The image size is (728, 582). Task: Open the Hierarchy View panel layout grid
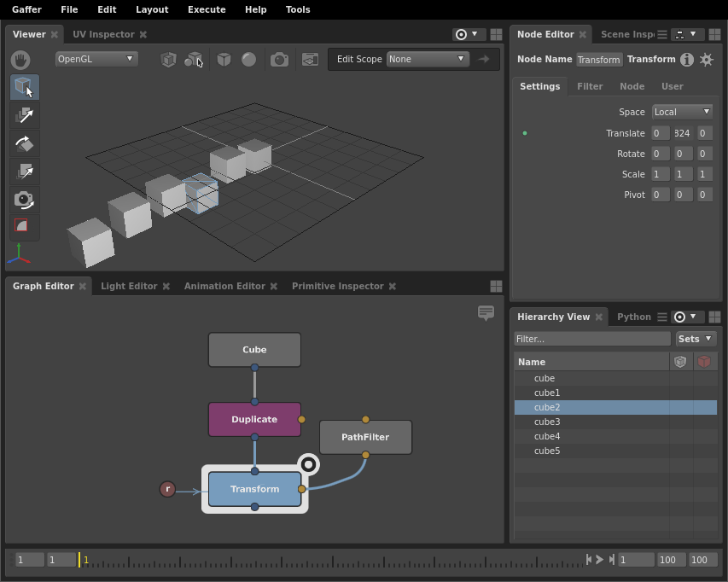click(714, 317)
